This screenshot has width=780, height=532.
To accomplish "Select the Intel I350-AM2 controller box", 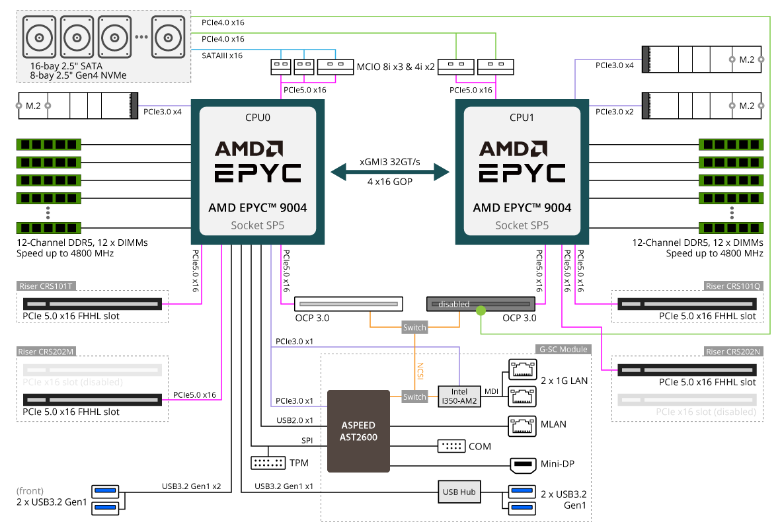I will coord(459,397).
